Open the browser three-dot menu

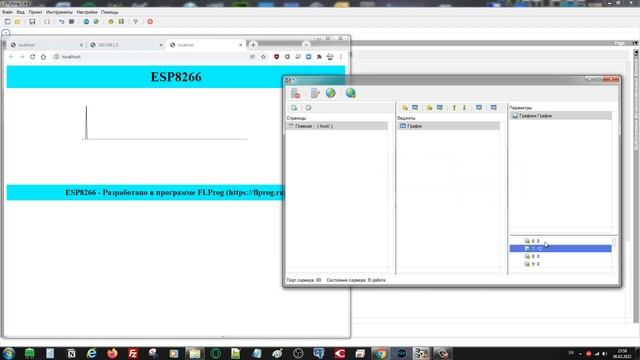click(341, 57)
